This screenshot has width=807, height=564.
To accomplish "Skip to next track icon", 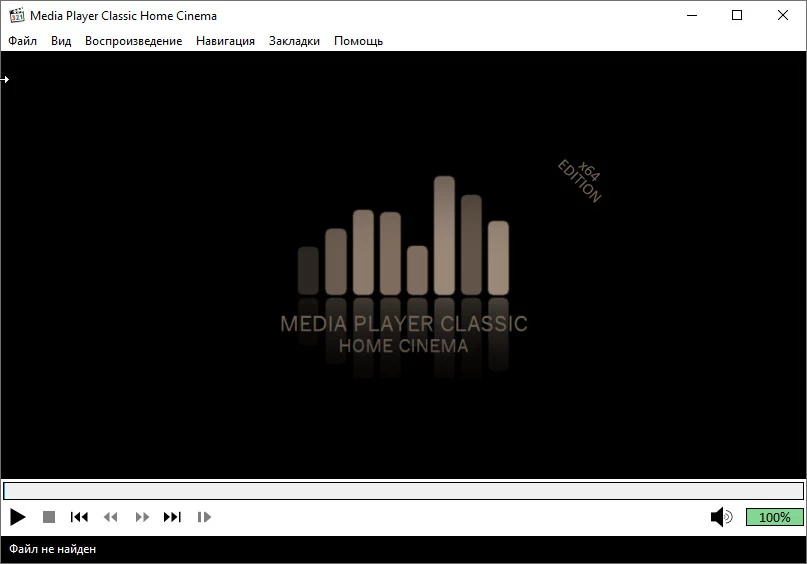I will point(172,517).
